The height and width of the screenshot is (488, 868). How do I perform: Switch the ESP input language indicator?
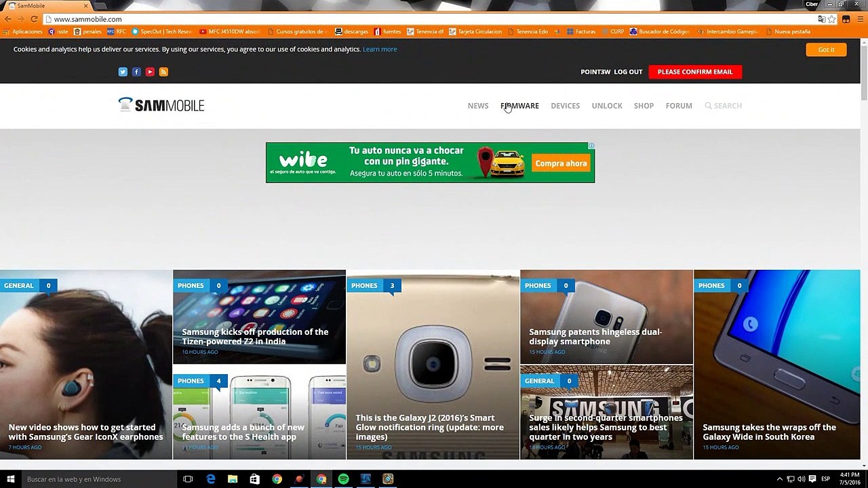pyautogui.click(x=825, y=479)
